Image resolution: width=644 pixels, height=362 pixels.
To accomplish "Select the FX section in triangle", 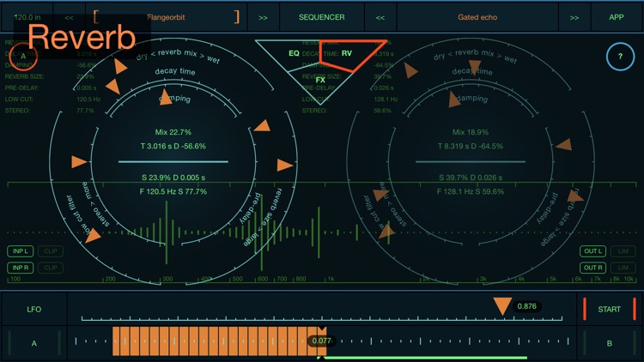I will [320, 80].
